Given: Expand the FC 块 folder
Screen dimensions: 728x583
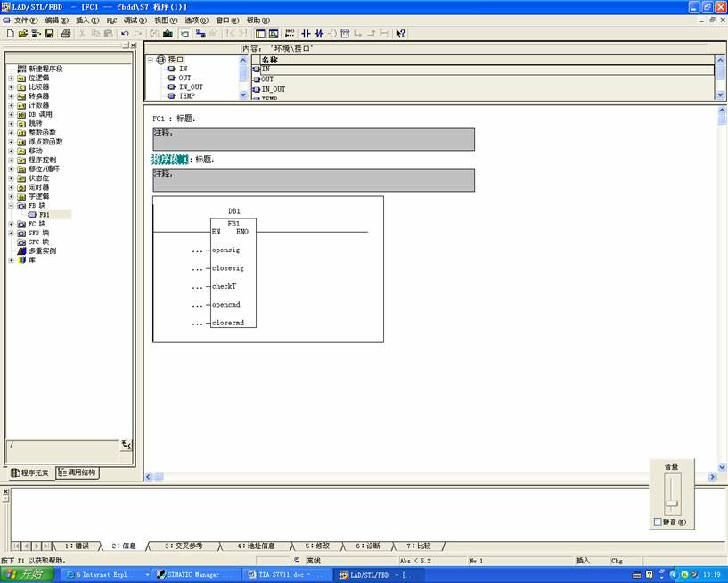Looking at the screenshot, I should tap(12, 224).
